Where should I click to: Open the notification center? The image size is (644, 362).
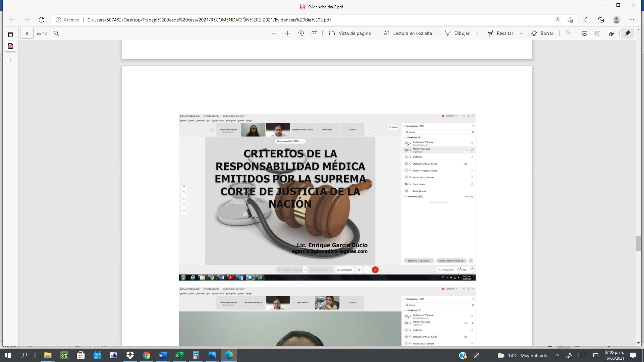pyautogui.click(x=633, y=355)
